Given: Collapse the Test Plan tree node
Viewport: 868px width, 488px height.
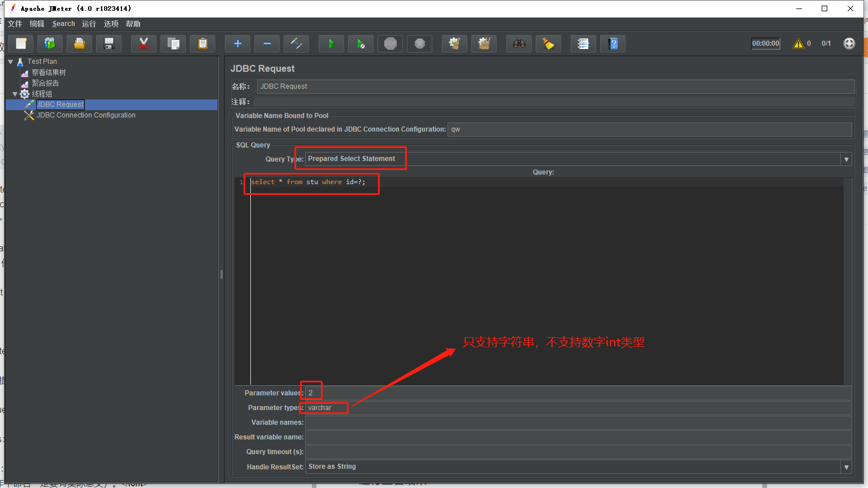Looking at the screenshot, I should [x=11, y=62].
